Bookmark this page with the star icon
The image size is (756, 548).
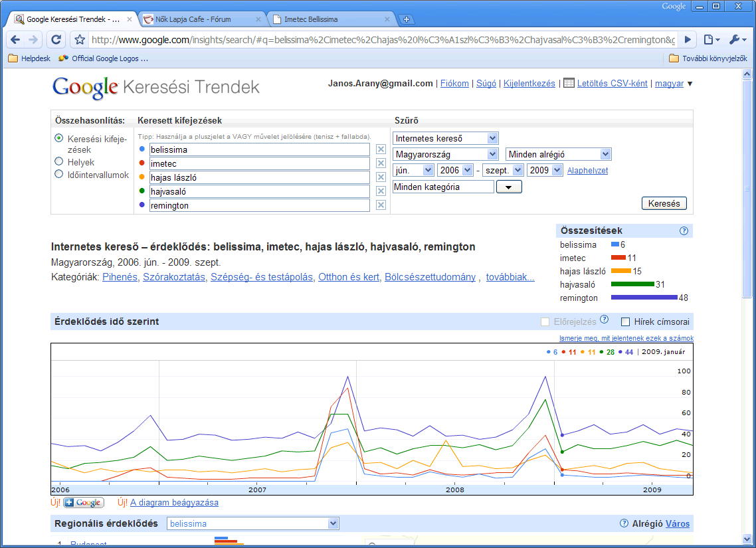(x=80, y=39)
